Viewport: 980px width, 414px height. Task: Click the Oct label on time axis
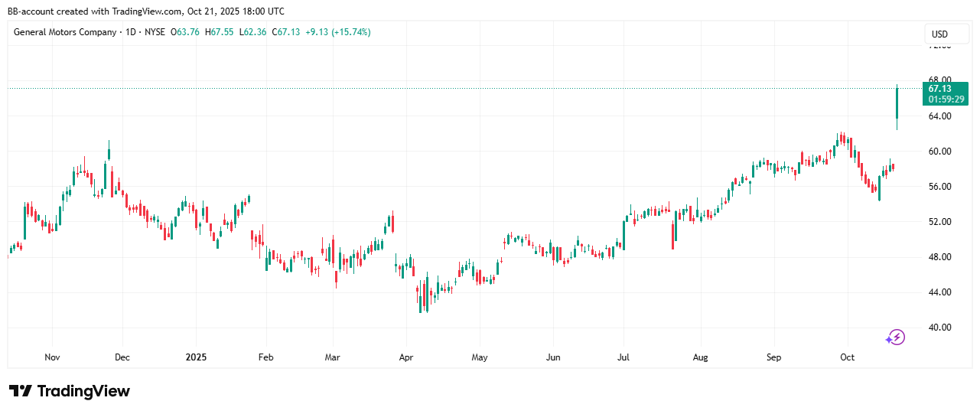(x=847, y=357)
